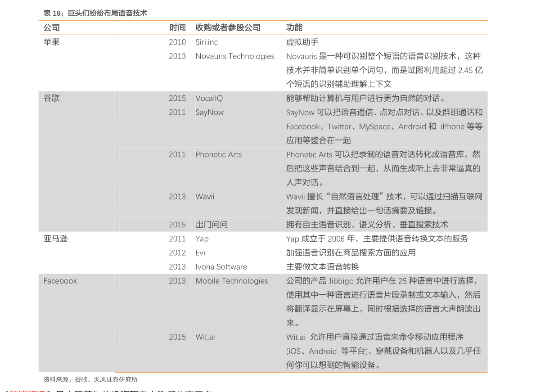Click the 'Siri.inc' cell
This screenshot has height=392, width=536.
pos(207,42)
